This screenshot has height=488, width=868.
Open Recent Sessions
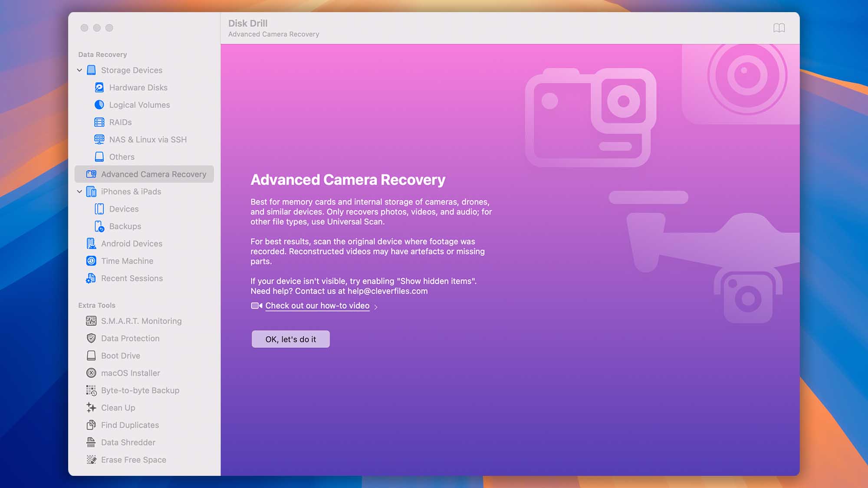coord(144,278)
